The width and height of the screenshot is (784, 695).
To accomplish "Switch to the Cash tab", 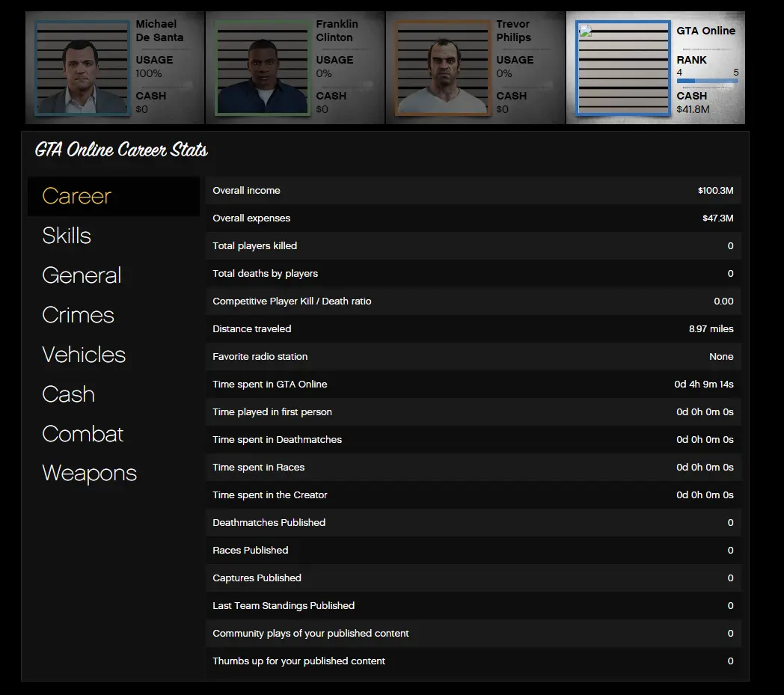I will coord(69,394).
